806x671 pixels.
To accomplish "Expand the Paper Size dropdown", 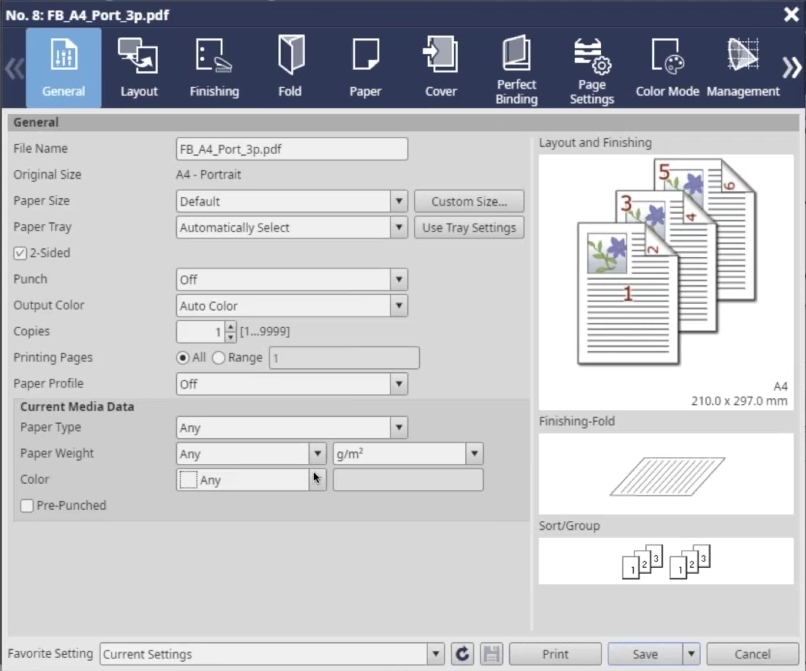I will [x=399, y=202].
